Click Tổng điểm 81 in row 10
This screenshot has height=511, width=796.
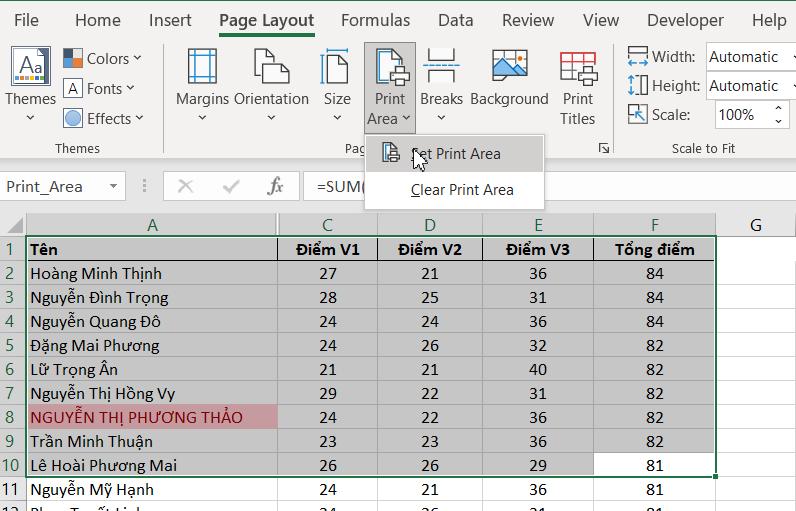point(654,465)
